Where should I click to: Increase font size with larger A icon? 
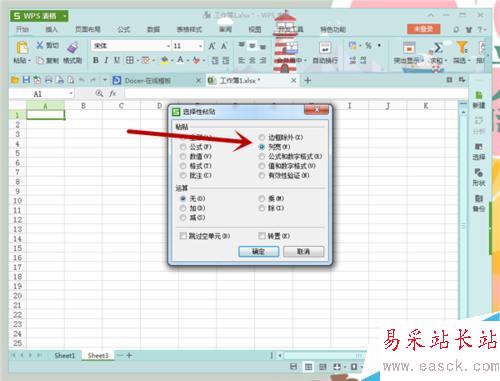click(x=212, y=46)
